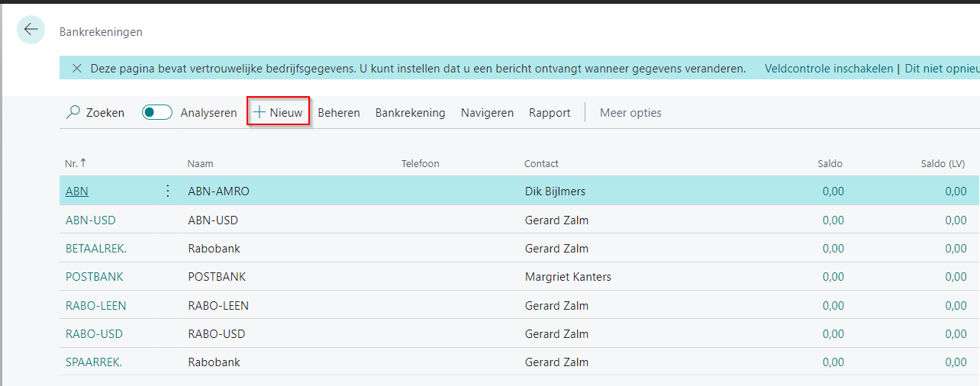Sort by the Nr. column arrow
The width and height of the screenshot is (980, 386).
[83, 163]
